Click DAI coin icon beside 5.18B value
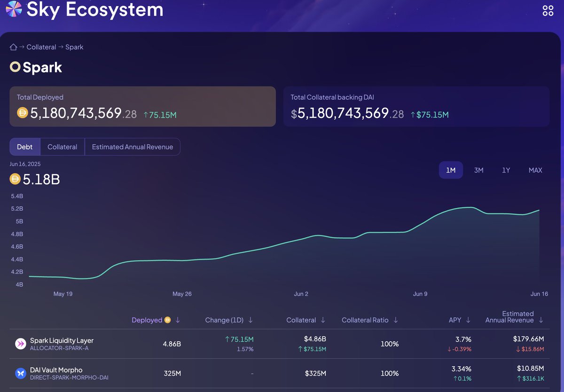Image resolution: width=564 pixels, height=392 pixels. 15,179
